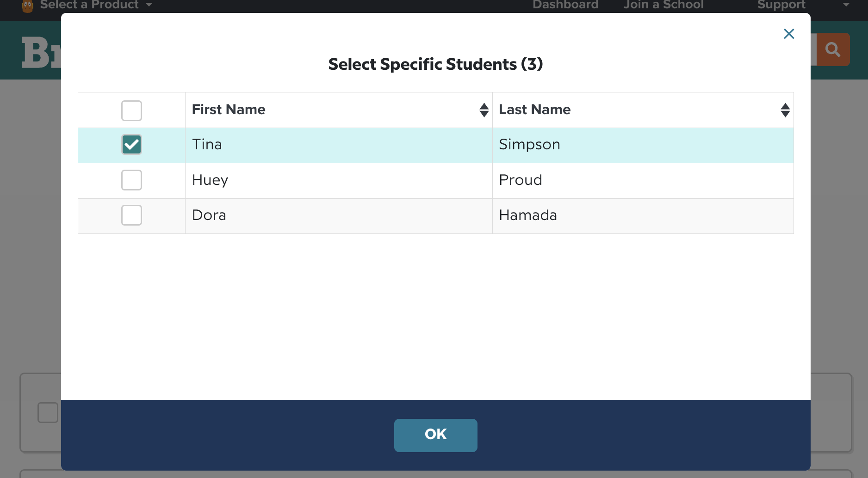This screenshot has height=478, width=868.
Task: Click the BrainPOP robot mascot icon
Action: 27,6
